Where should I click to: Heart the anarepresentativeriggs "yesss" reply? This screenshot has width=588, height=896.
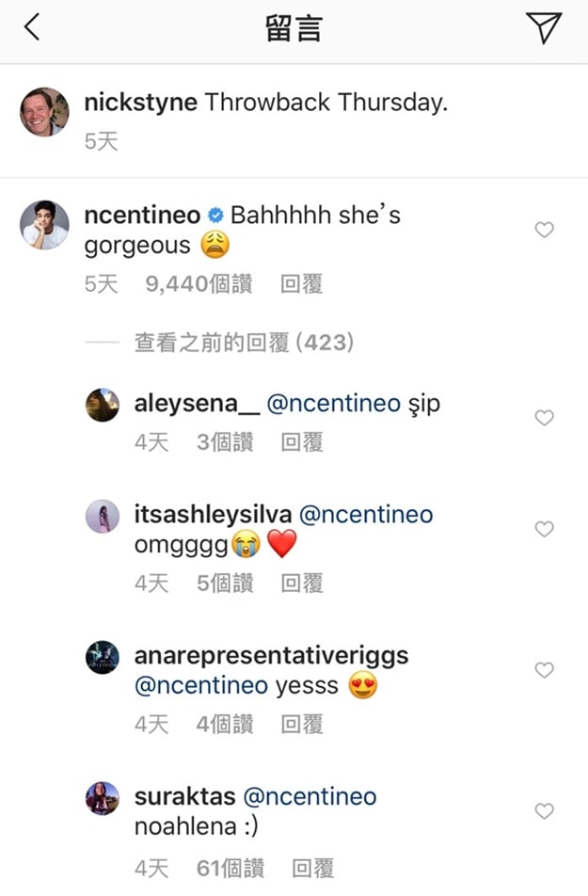tap(544, 670)
